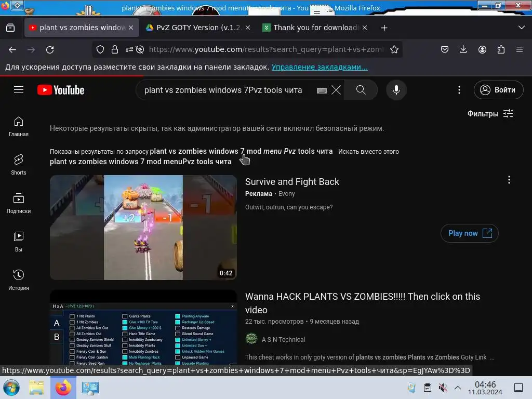List all tabs dropdown arrow
Viewport: 532px width, 399px height.
[522, 28]
